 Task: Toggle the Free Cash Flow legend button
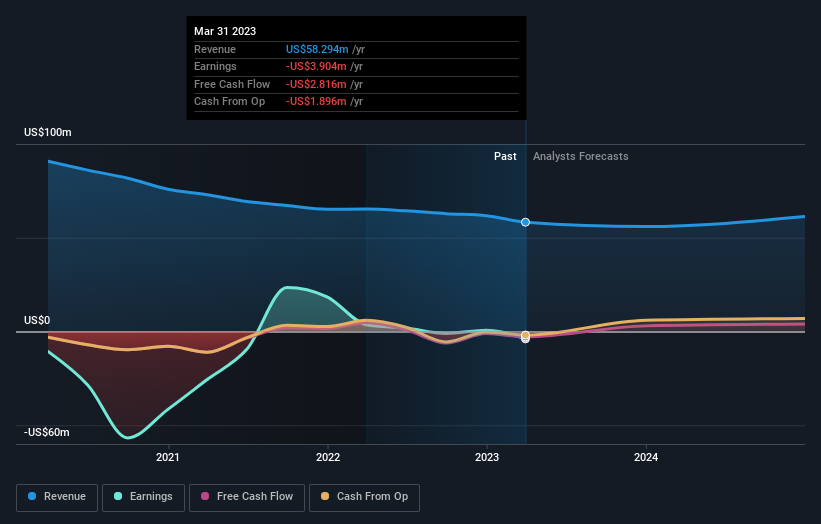click(247, 497)
